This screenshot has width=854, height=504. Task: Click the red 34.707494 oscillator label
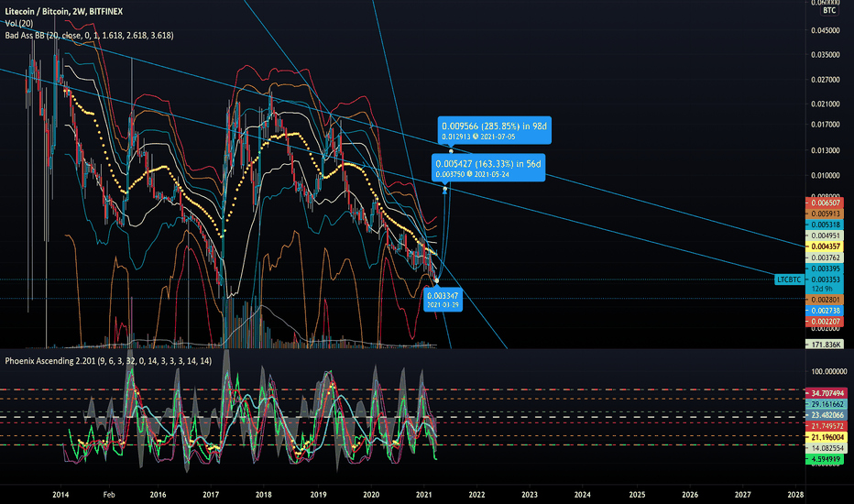[x=827, y=393]
